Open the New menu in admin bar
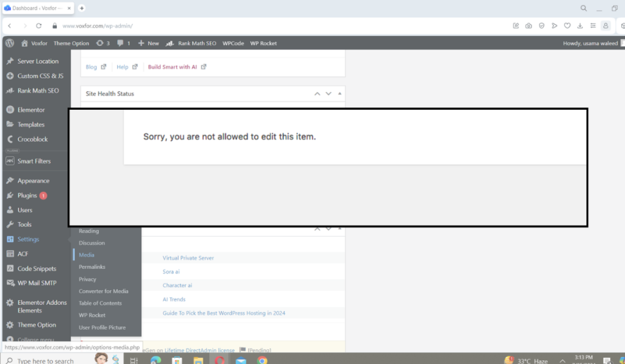This screenshot has width=625, height=364. [147, 43]
